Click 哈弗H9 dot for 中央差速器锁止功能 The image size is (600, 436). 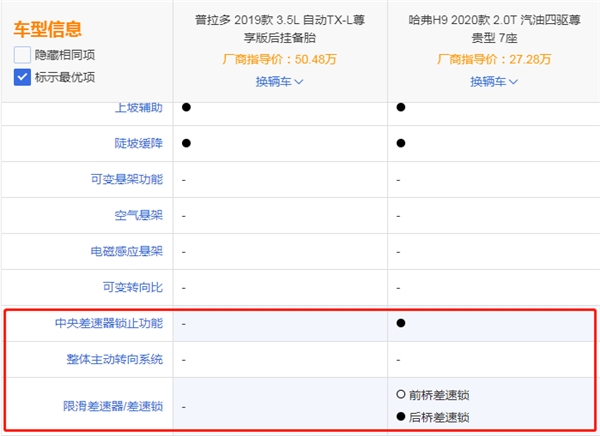[x=401, y=323]
